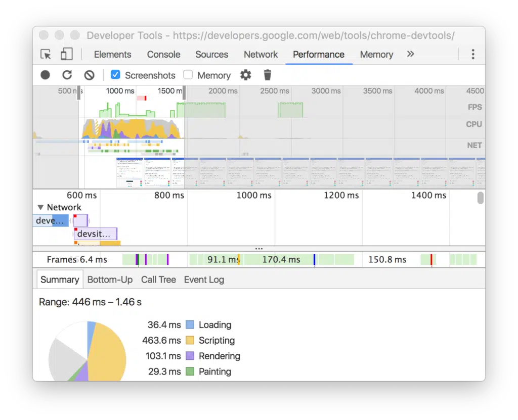
Task: Open the Event Log tab
Action: [203, 279]
